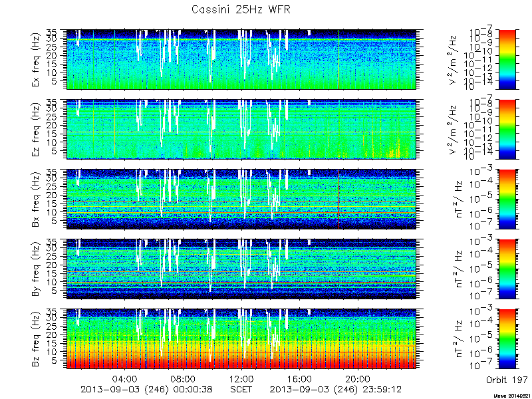
Task: Click the 20:00 time tick label
Action: 358,378
